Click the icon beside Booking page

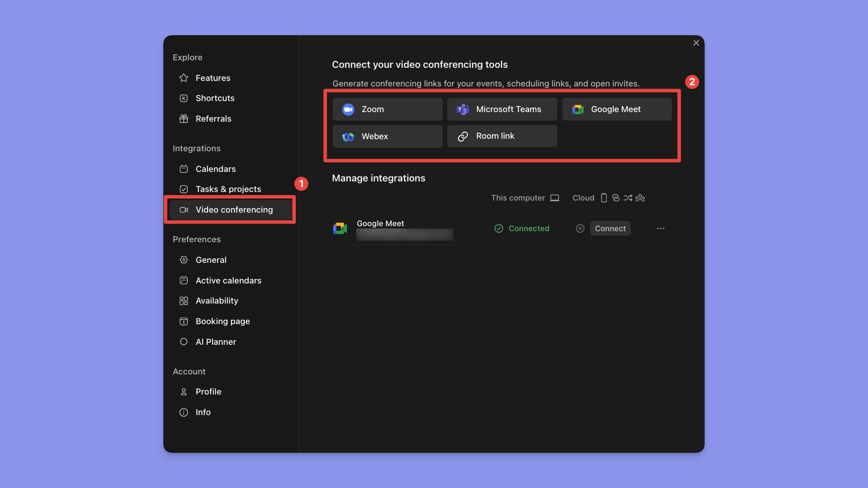(184, 321)
